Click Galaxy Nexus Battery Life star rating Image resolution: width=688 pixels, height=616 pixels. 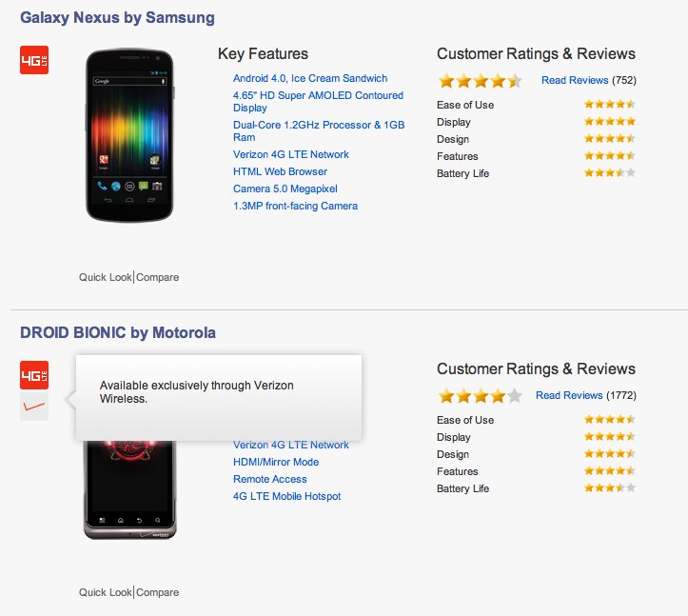click(609, 173)
